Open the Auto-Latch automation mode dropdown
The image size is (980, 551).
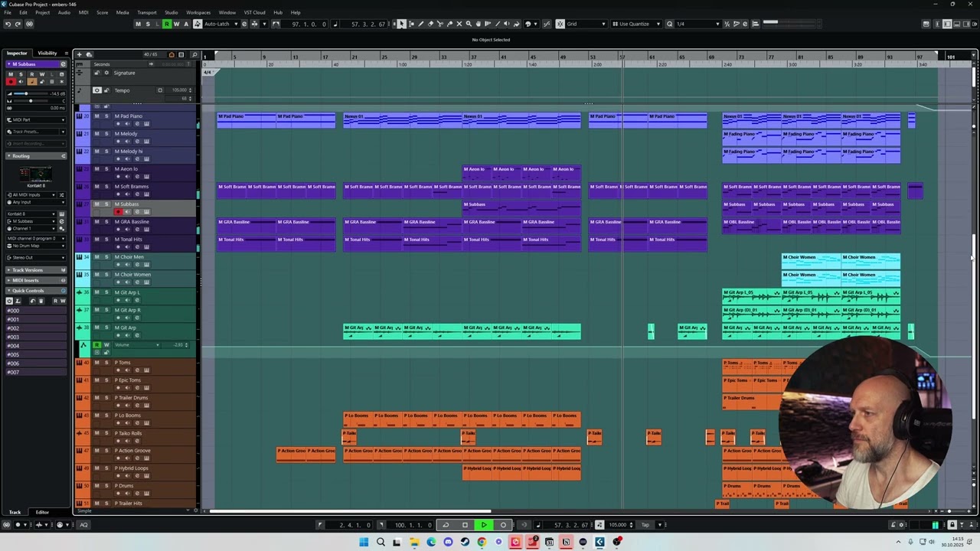(x=221, y=24)
